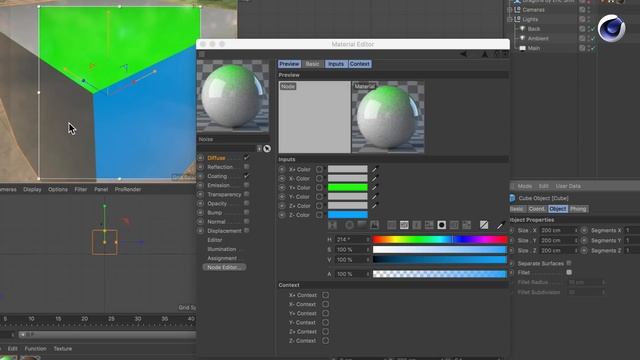
Task: Enable the Fillet checkbox
Action: [x=569, y=272]
